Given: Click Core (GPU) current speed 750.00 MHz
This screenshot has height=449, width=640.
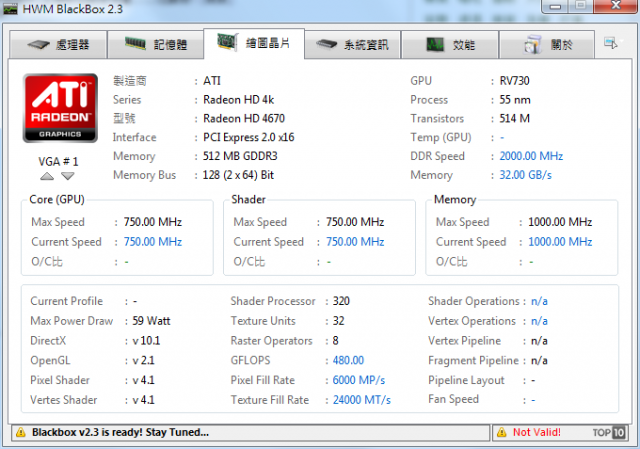Looking at the screenshot, I should pyautogui.click(x=153, y=242).
